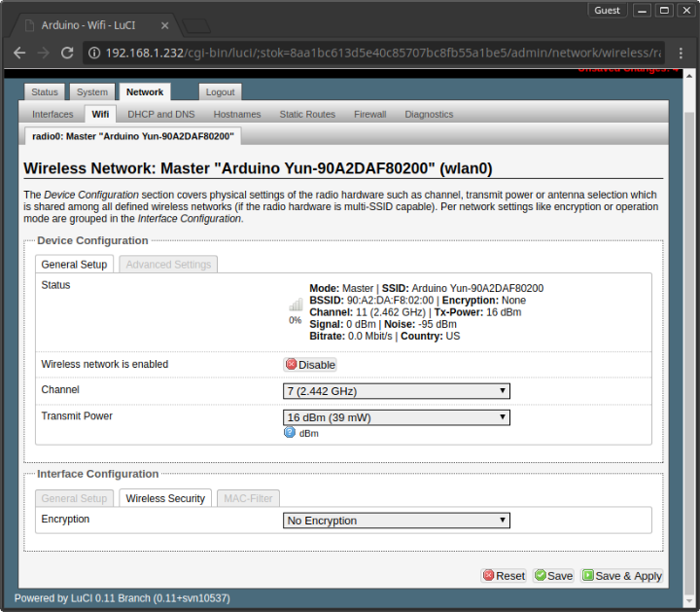Image resolution: width=700 pixels, height=612 pixels.
Task: Open the Hostnames subtab
Action: point(237,115)
